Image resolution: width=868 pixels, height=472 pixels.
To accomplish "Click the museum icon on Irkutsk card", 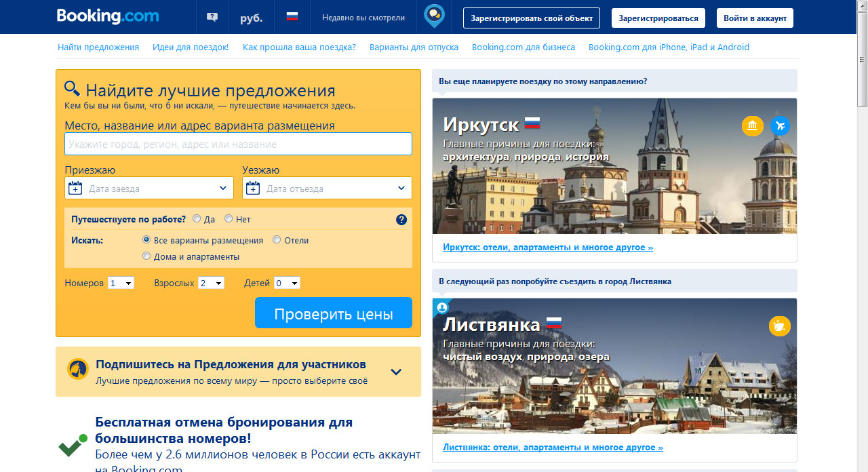I will tap(752, 125).
